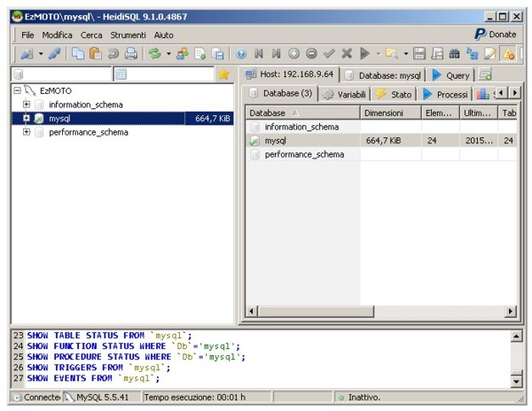This screenshot has height=411, width=532.
Task: Open the load SQL file dropdown arrow
Action: click(406, 53)
